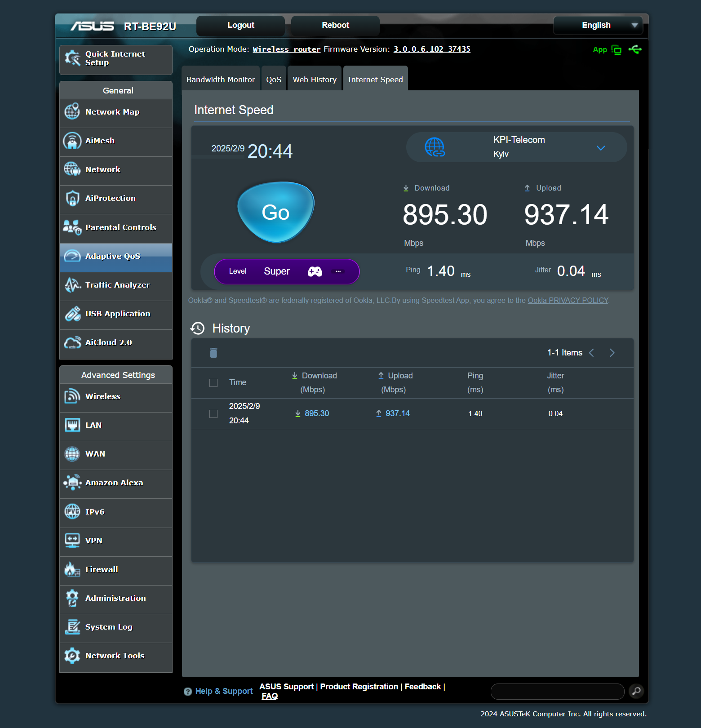Click the search magnifier button

click(x=636, y=691)
